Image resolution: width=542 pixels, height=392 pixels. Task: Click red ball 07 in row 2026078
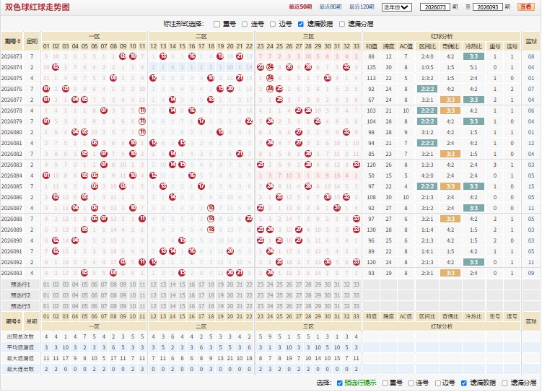(x=104, y=110)
